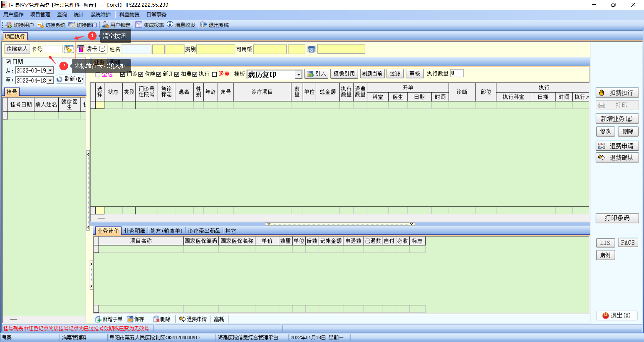Open the 系统维护 menu
This screenshot has width=644, height=342.
(x=101, y=15)
